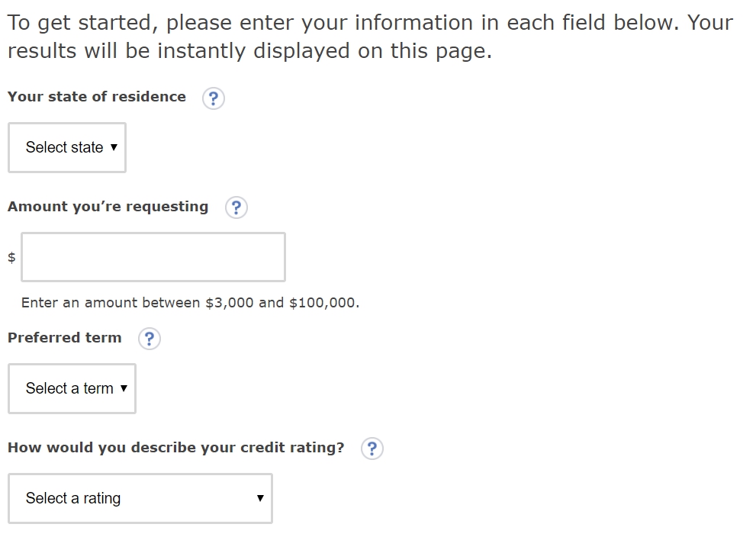The height and width of the screenshot is (537, 756).
Task: Click the "To get started" intro line
Action: [x=370, y=23]
